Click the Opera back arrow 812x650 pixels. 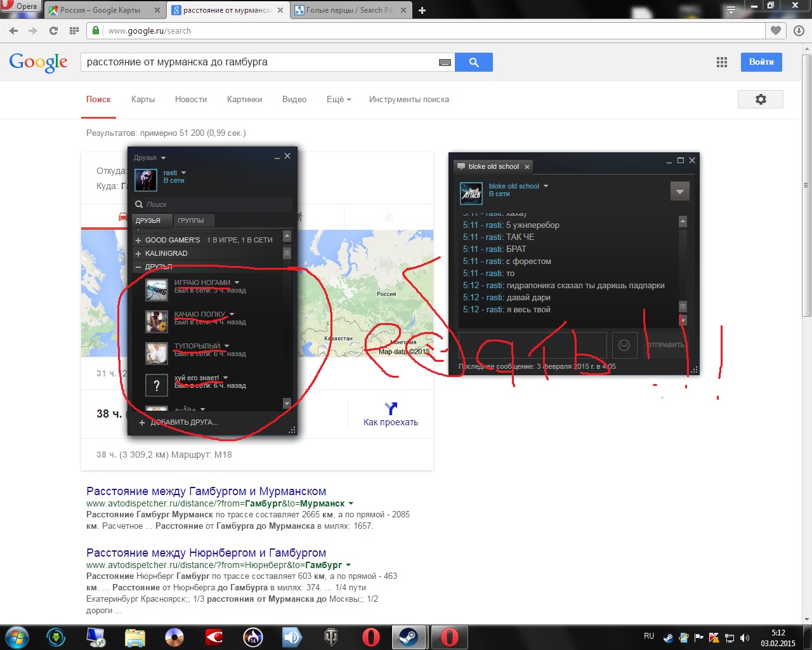(14, 30)
